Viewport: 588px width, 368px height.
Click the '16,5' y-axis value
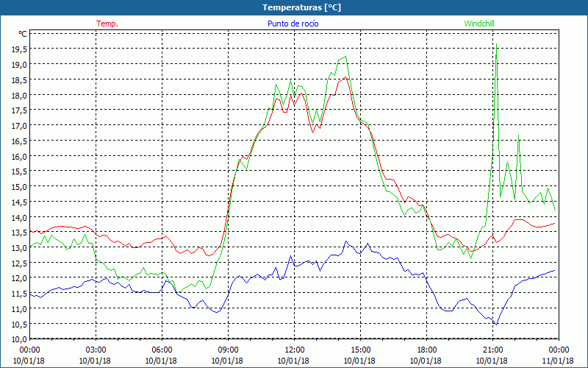(x=20, y=141)
